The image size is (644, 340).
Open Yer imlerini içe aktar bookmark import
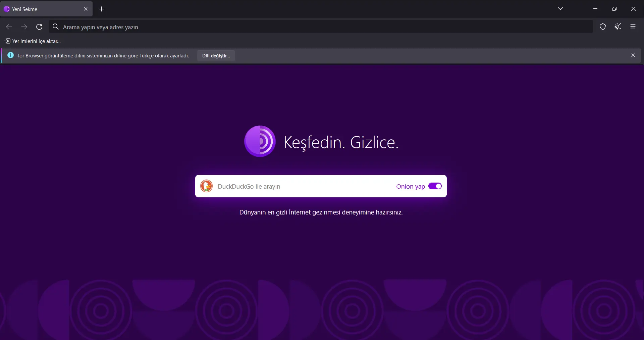click(33, 41)
